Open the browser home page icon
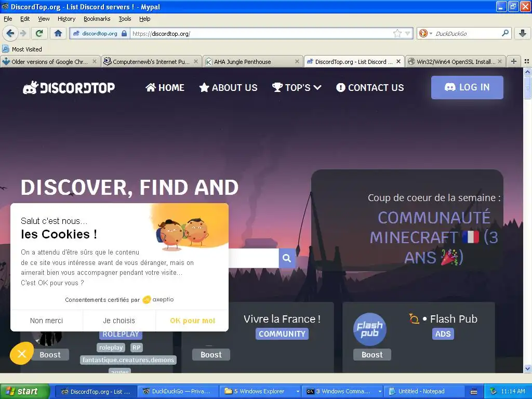 point(58,33)
